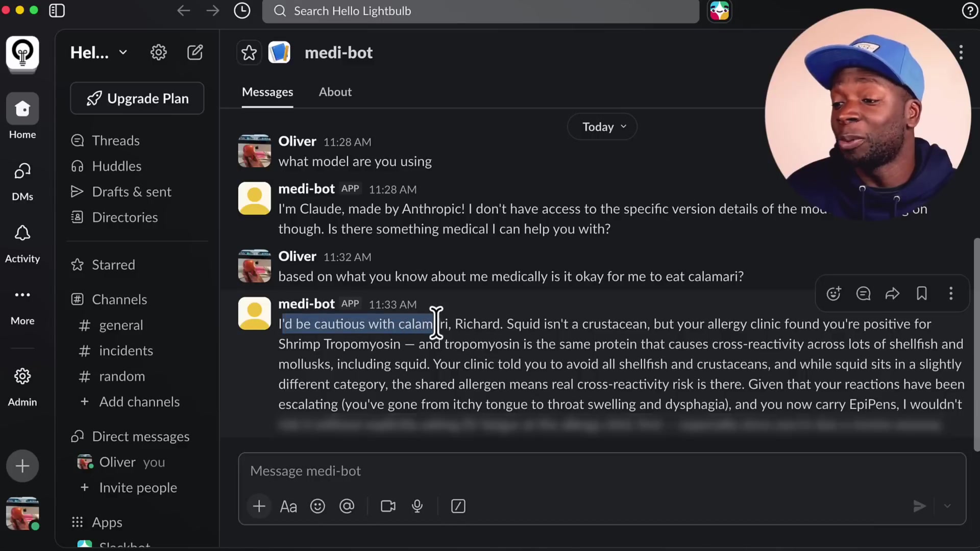Open slash commands shortcuts in the composer
980x551 pixels.
tap(458, 506)
